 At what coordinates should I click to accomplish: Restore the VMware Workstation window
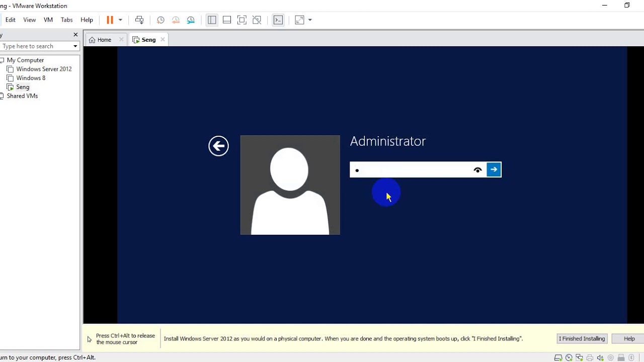tap(627, 6)
